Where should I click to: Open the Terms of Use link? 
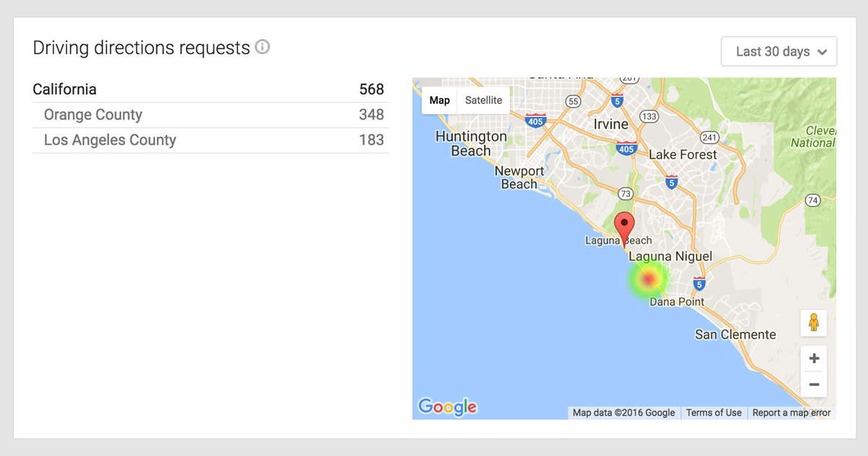tap(713, 413)
